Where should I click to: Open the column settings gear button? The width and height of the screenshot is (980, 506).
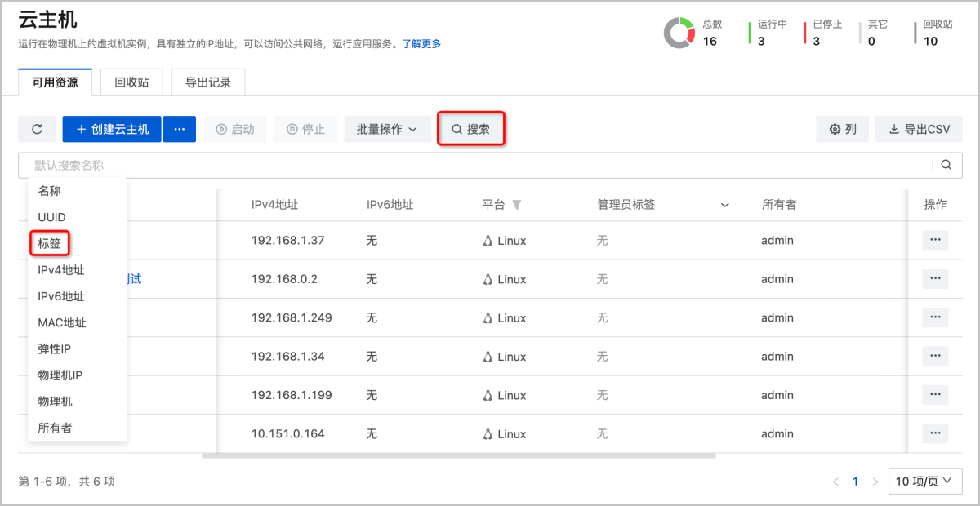click(x=842, y=129)
